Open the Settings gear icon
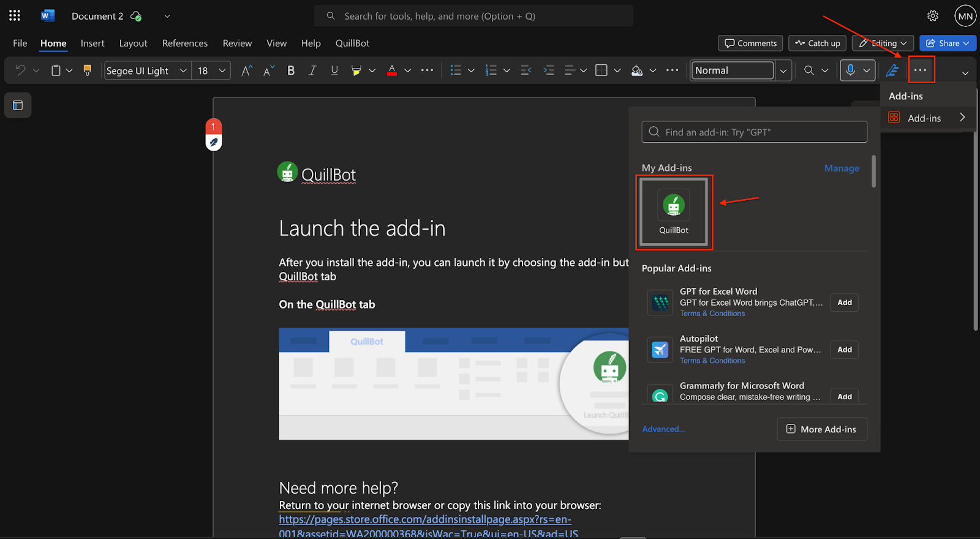Viewport: 980px width, 539px height. click(932, 16)
